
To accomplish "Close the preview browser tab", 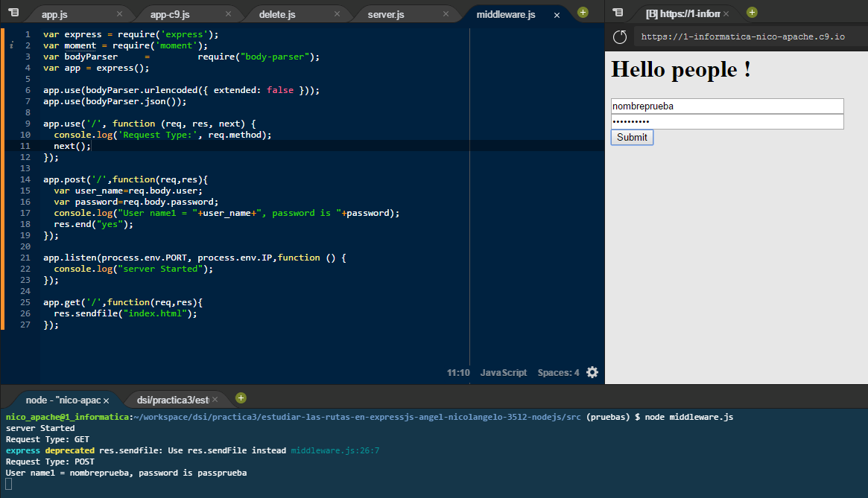I will pyautogui.click(x=726, y=14).
